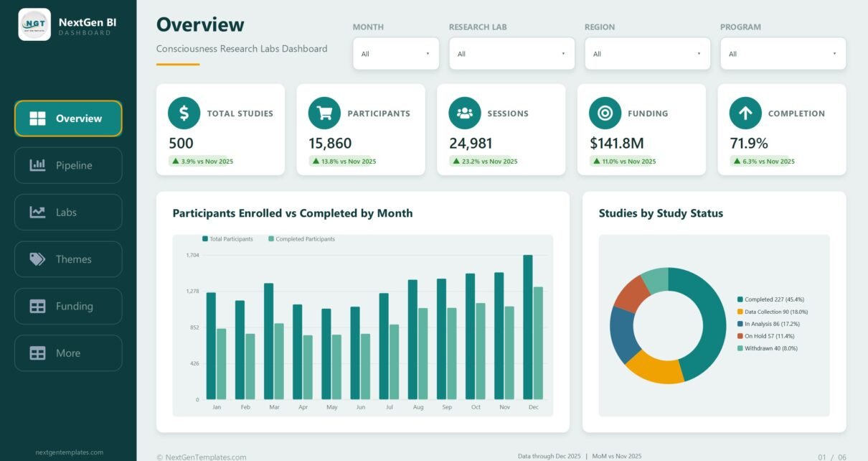
Task: Open the Month filter dropdown
Action: point(396,54)
